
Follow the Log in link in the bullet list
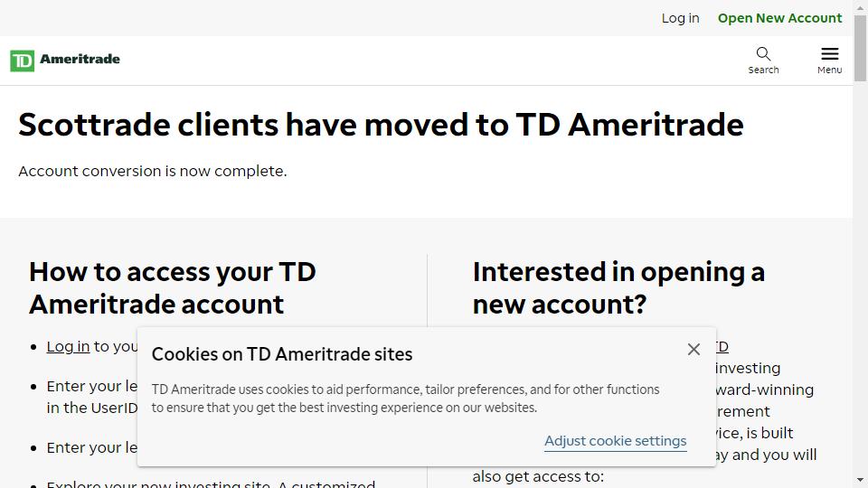[68, 346]
